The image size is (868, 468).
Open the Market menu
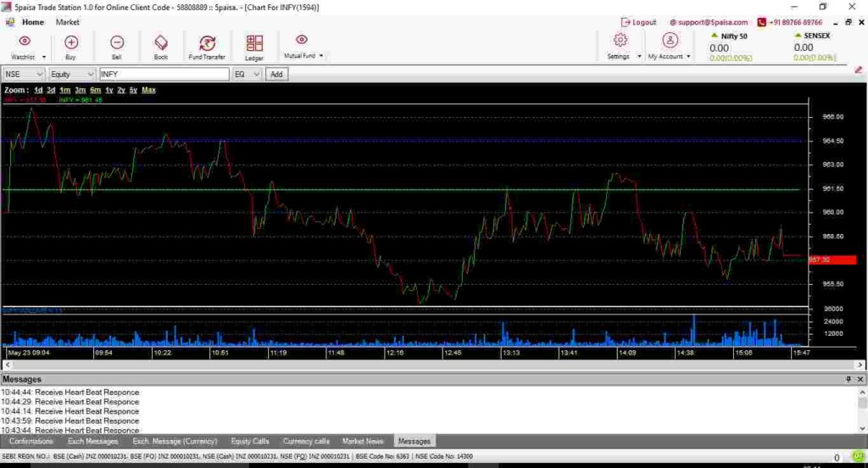tap(68, 22)
